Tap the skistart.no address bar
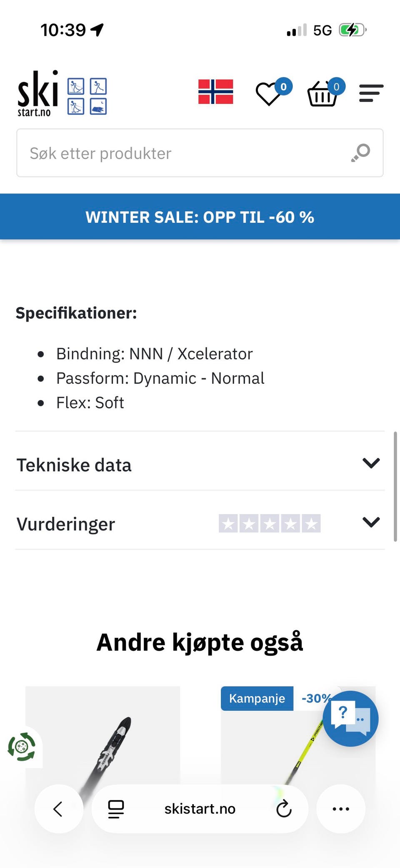400x868 pixels. (200, 809)
